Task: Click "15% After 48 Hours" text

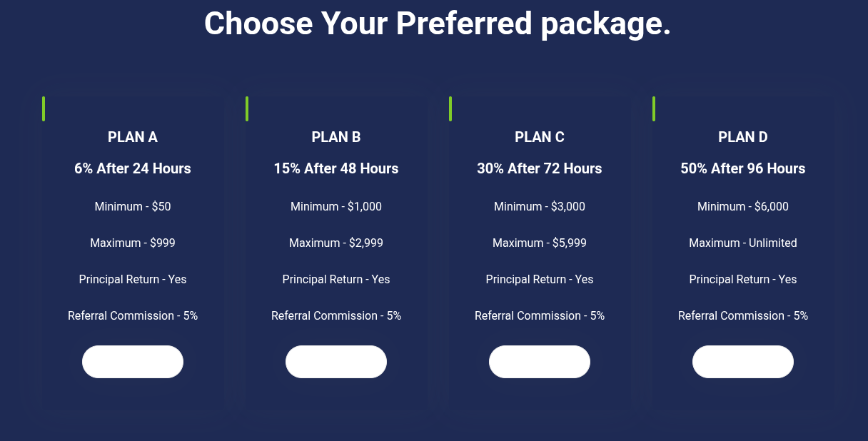Action: 336,169
